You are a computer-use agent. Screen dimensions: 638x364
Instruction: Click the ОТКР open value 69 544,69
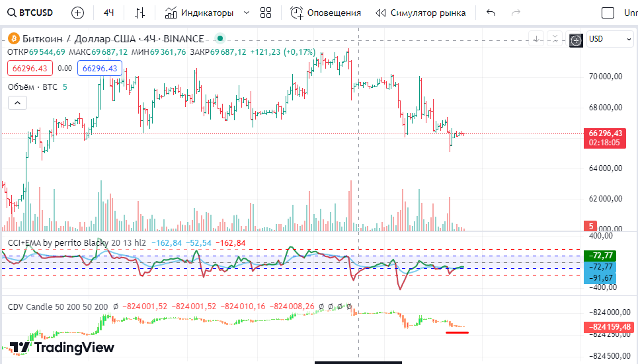pos(47,52)
